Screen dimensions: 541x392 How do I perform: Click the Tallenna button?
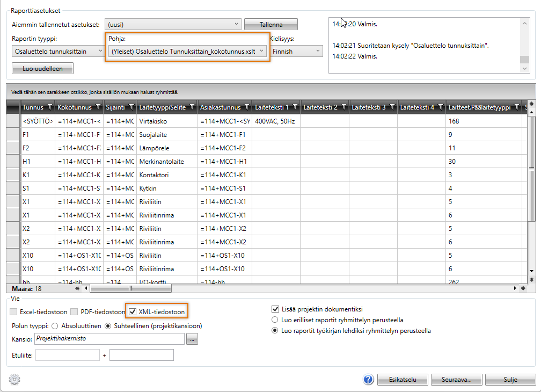(x=270, y=25)
